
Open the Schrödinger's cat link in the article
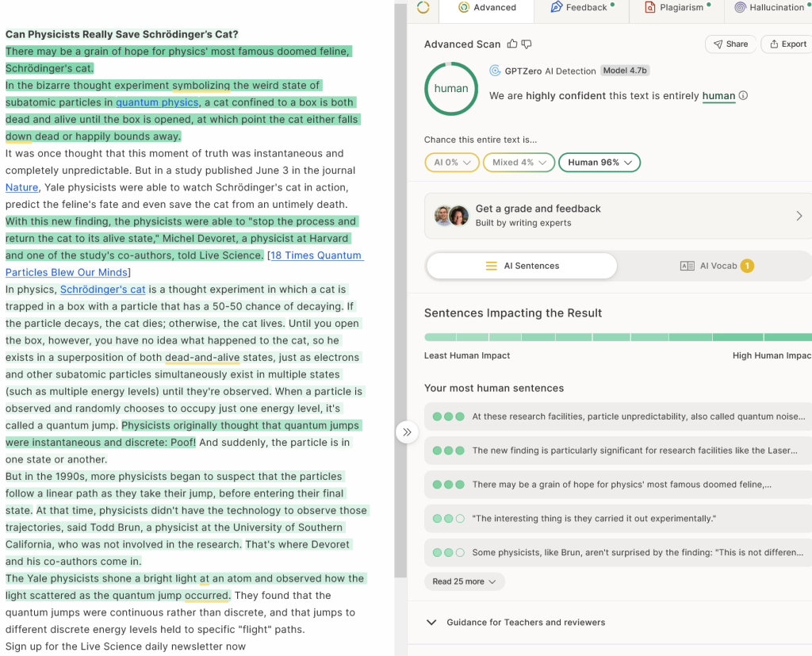(102, 290)
